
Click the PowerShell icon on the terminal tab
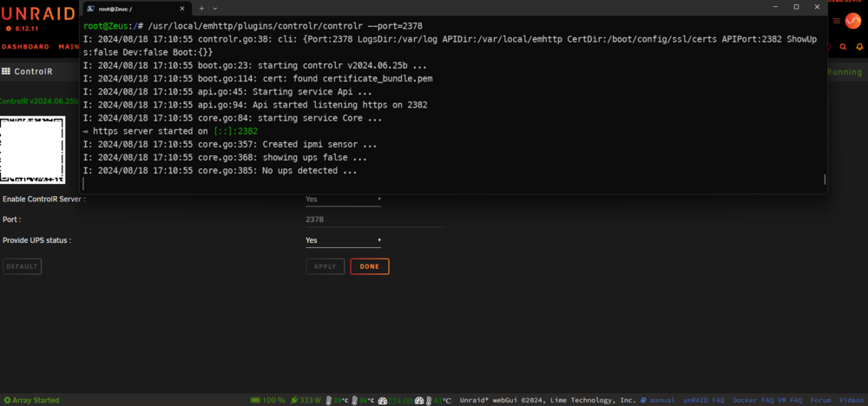90,9
